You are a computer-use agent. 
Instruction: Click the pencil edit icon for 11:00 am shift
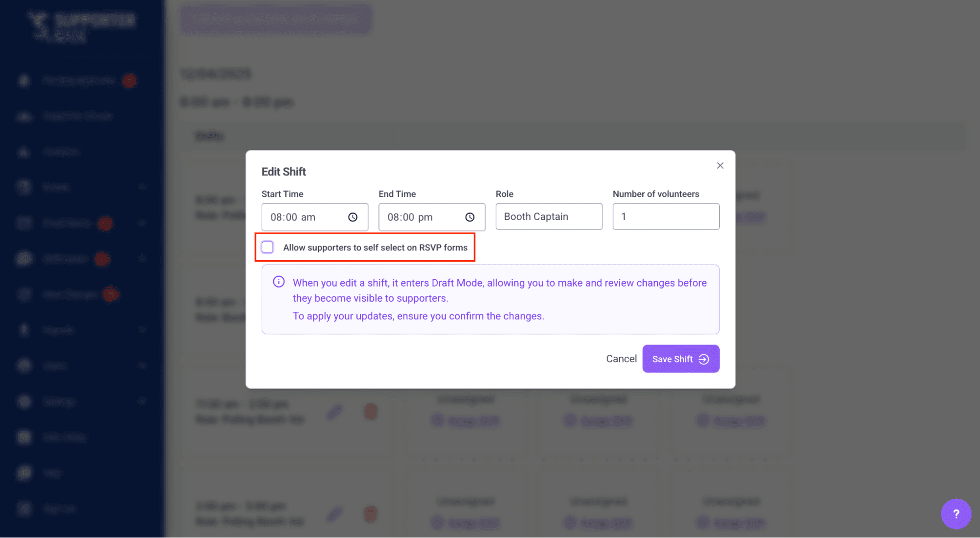pos(335,412)
